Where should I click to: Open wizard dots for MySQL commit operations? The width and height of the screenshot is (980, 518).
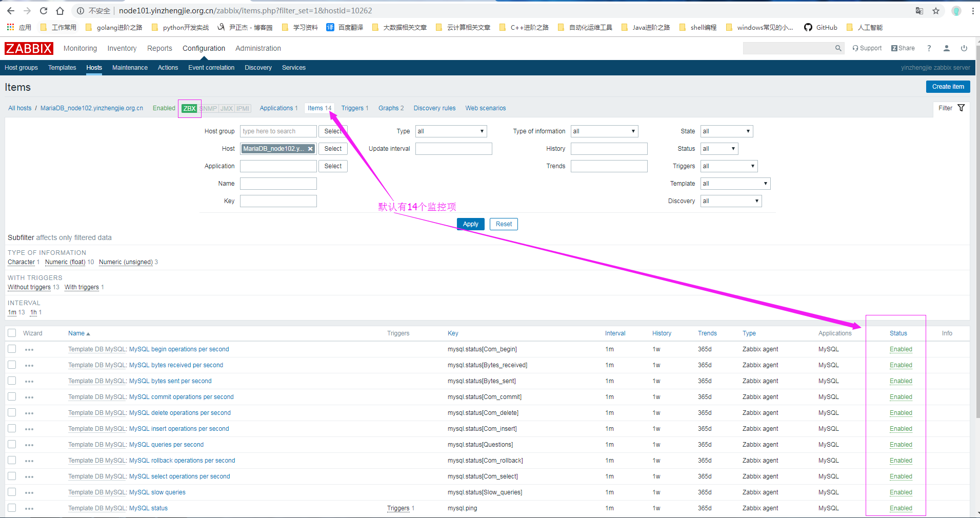click(29, 397)
